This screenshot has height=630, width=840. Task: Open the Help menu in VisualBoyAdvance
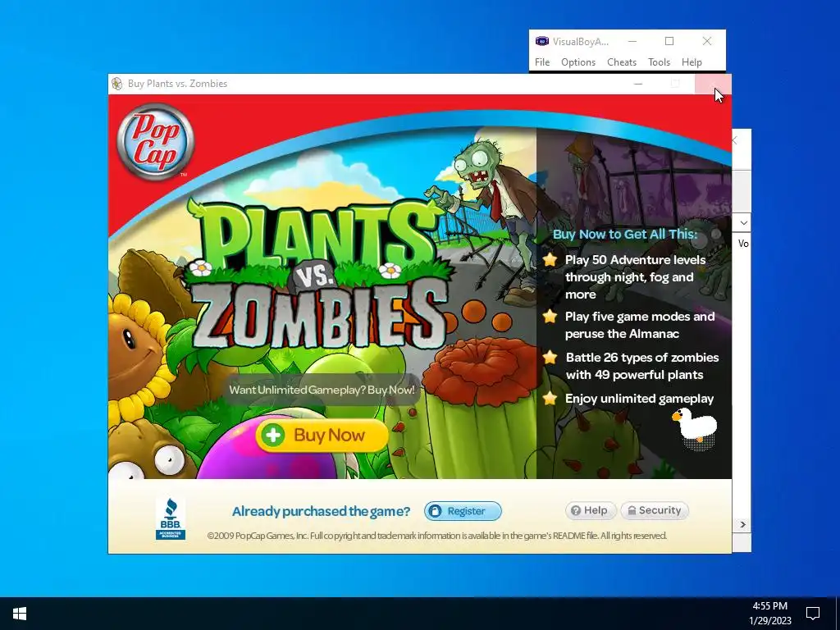[x=692, y=62]
